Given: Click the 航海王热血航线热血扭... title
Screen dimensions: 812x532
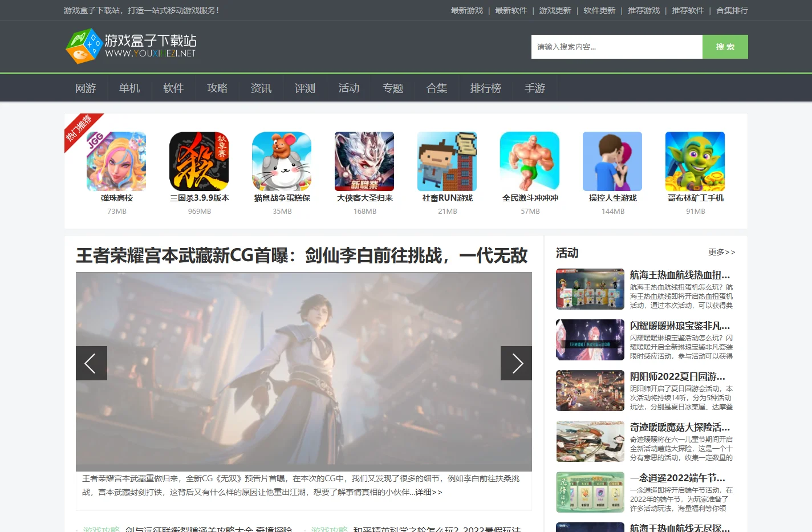Looking at the screenshot, I should pos(680,275).
